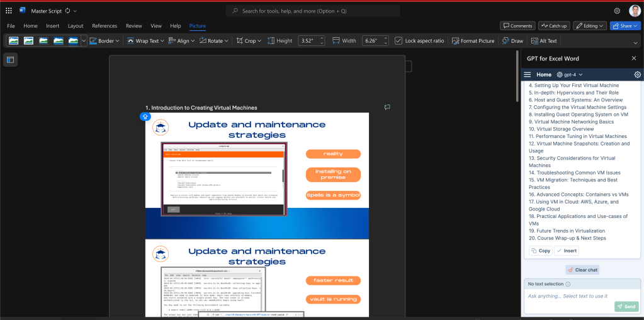Click the Share button
Screen dimensions: 644x320
coord(625,26)
